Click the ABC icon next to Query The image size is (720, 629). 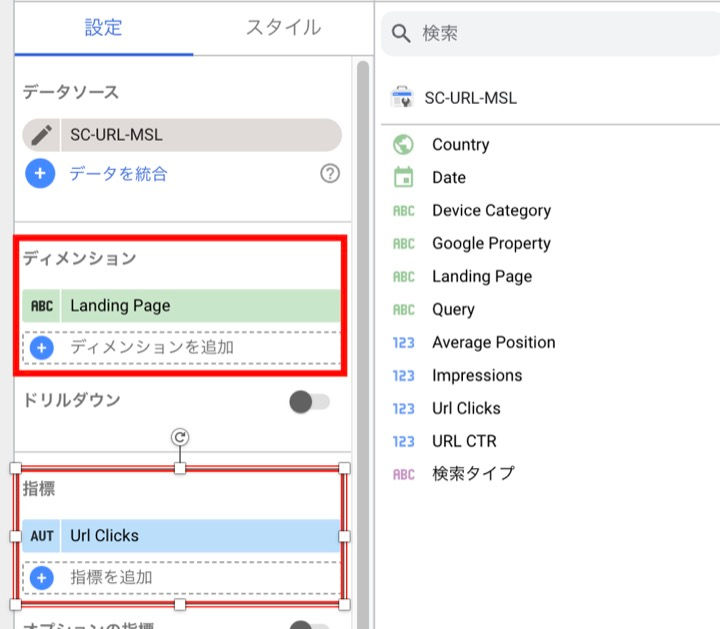click(404, 310)
